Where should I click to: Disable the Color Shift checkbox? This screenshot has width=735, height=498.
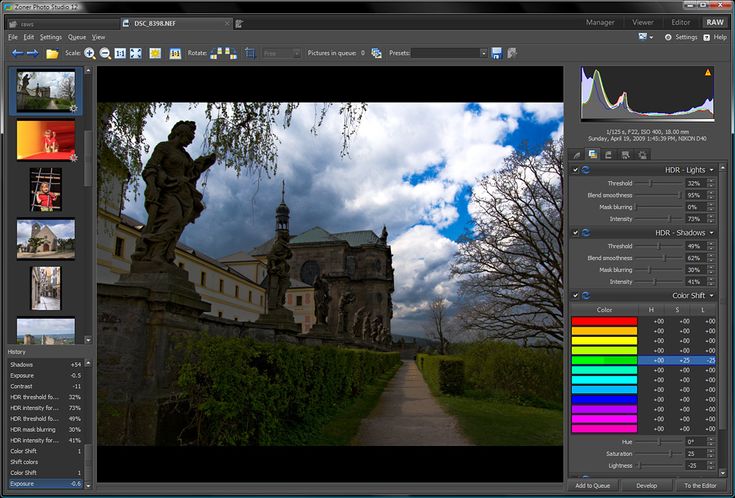(x=574, y=295)
